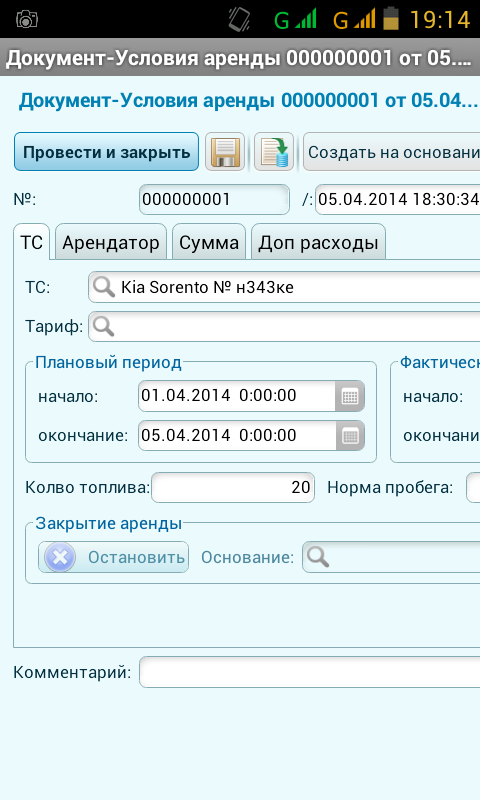Select the ТС tab
Image resolution: width=480 pixels, height=800 pixels.
[x=32, y=242]
